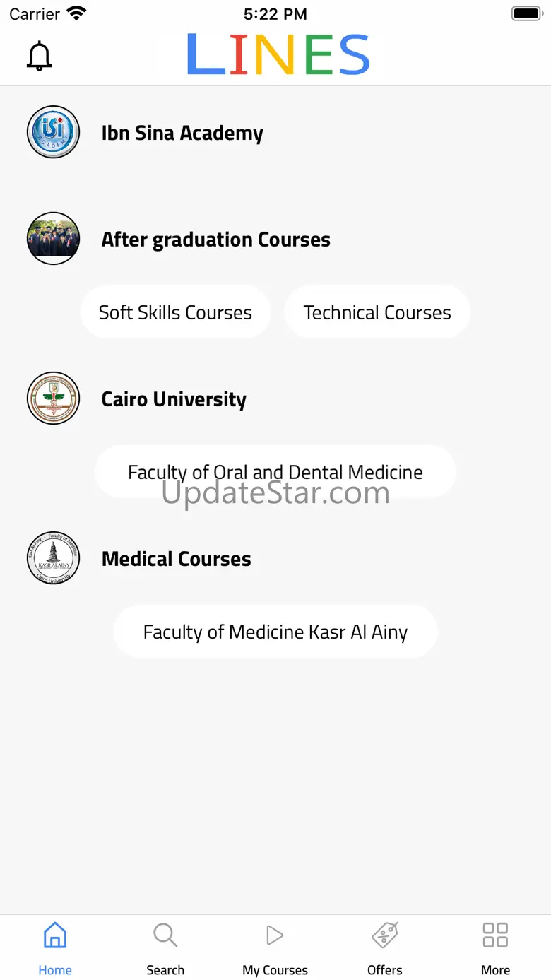Select the Medical Courses heading

point(176,559)
